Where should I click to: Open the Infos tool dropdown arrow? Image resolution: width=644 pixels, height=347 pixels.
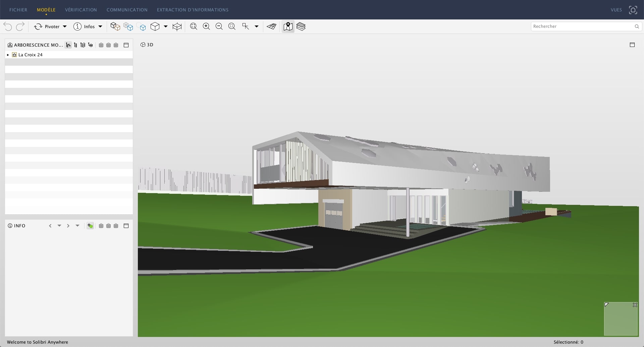(x=100, y=26)
